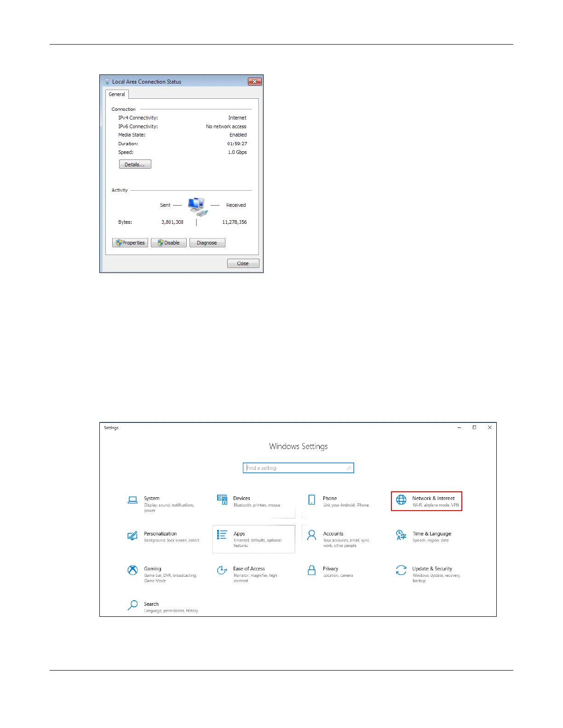Open the Personalization settings icon
563x728 pixels.
pyautogui.click(x=132, y=535)
